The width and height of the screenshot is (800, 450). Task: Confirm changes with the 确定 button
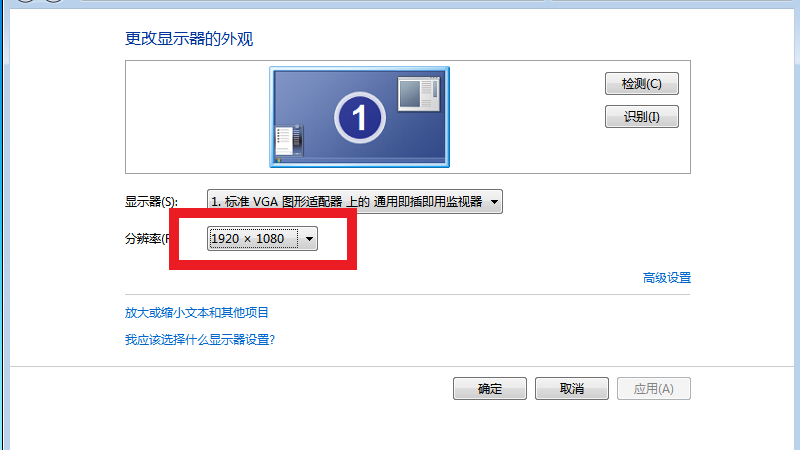pos(489,389)
